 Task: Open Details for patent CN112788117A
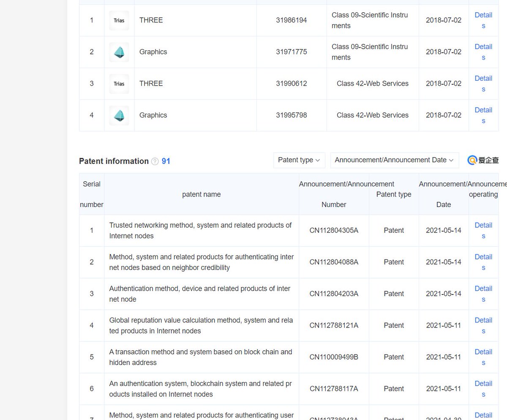tap(483, 389)
